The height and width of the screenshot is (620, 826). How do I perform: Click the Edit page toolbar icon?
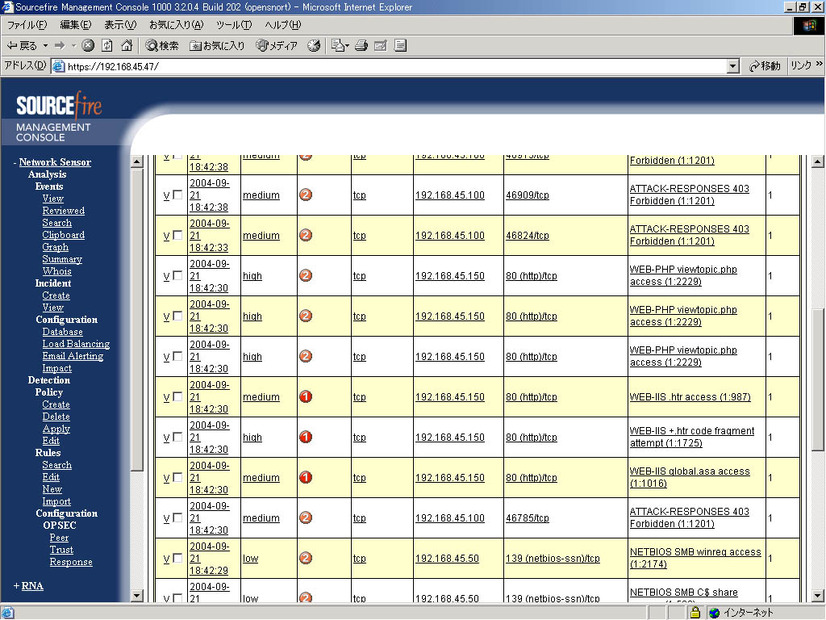point(380,46)
